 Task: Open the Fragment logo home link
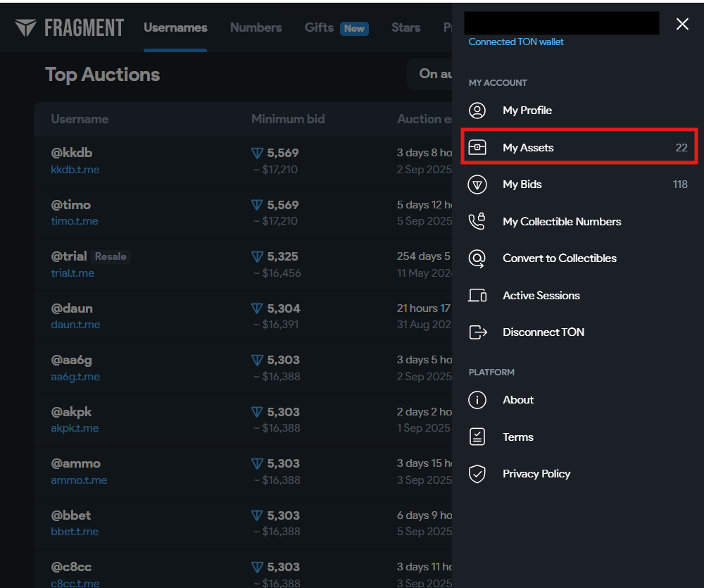pyautogui.click(x=69, y=27)
